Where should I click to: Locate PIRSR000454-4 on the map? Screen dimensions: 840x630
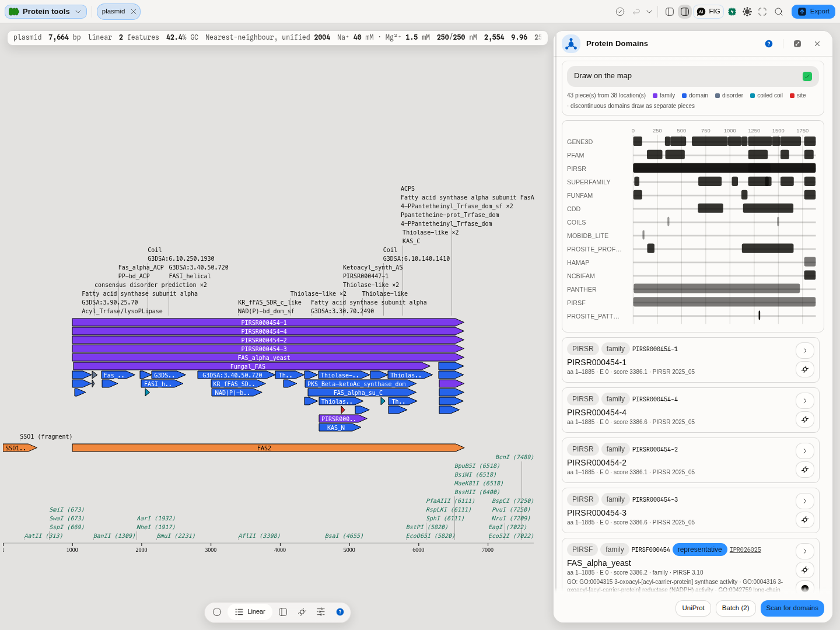pyautogui.click(x=805, y=419)
